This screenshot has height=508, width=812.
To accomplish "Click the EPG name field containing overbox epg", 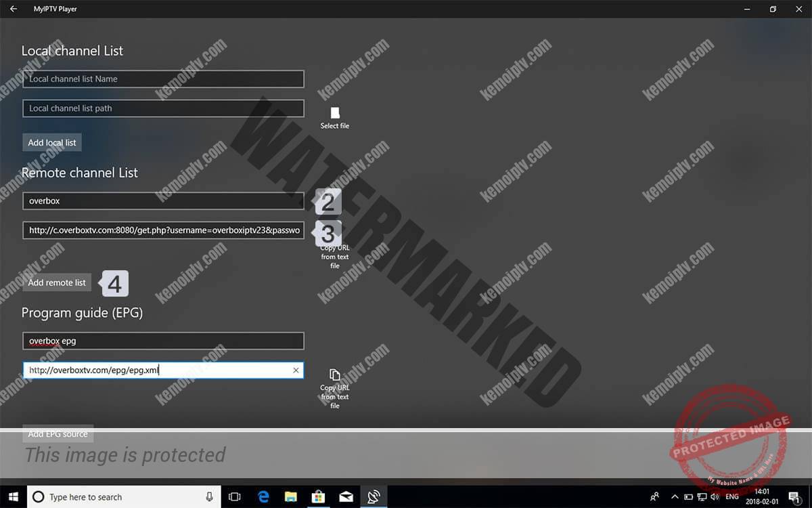I will tap(163, 341).
